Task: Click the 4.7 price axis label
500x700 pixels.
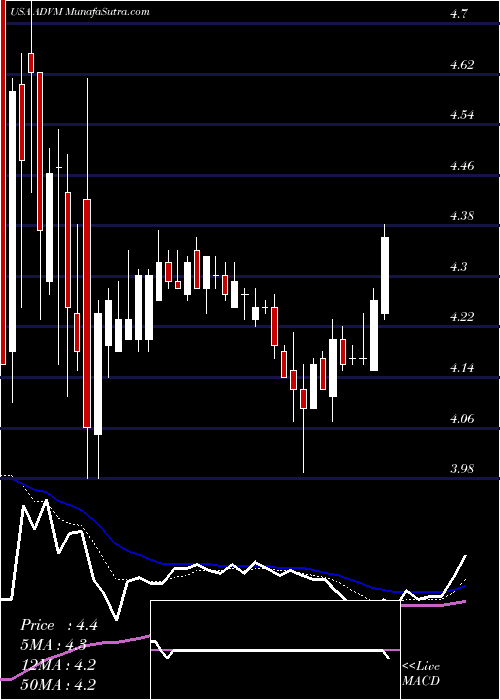Action: (460, 14)
